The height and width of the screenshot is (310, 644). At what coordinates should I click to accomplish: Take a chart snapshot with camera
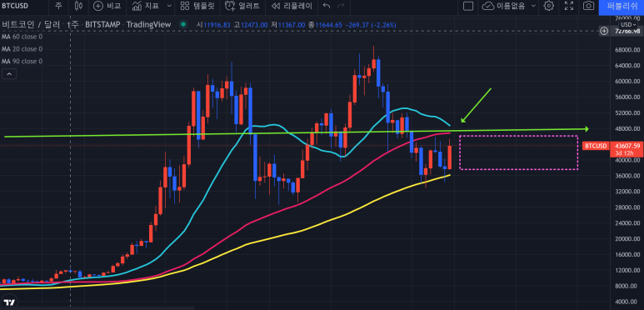pyautogui.click(x=589, y=6)
